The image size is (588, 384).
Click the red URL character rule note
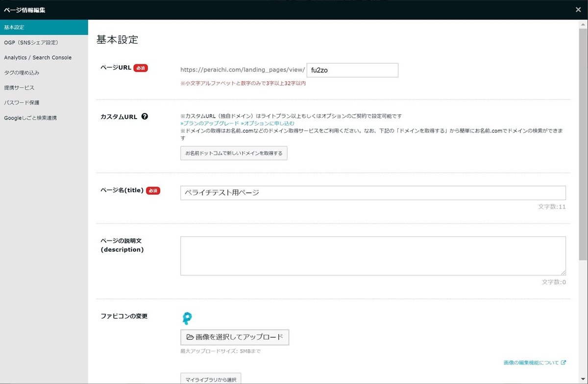point(243,83)
